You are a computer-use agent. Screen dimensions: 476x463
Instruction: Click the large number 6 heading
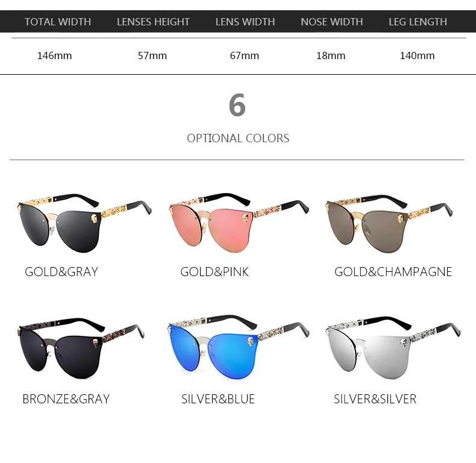(x=237, y=105)
